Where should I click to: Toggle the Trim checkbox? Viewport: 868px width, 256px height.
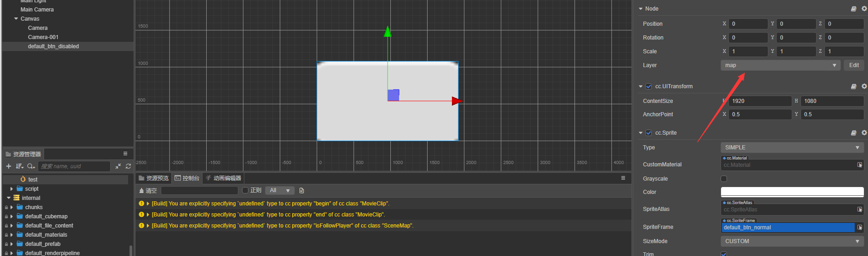click(724, 254)
